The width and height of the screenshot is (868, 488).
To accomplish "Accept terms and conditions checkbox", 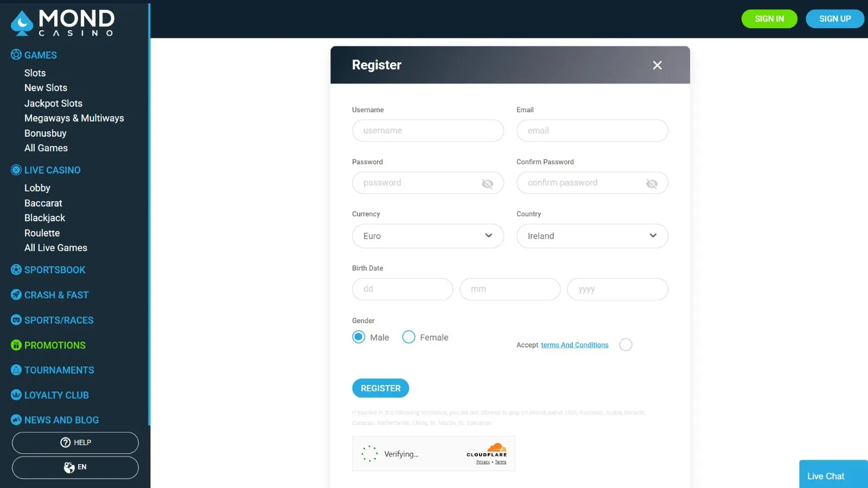I will (x=626, y=345).
